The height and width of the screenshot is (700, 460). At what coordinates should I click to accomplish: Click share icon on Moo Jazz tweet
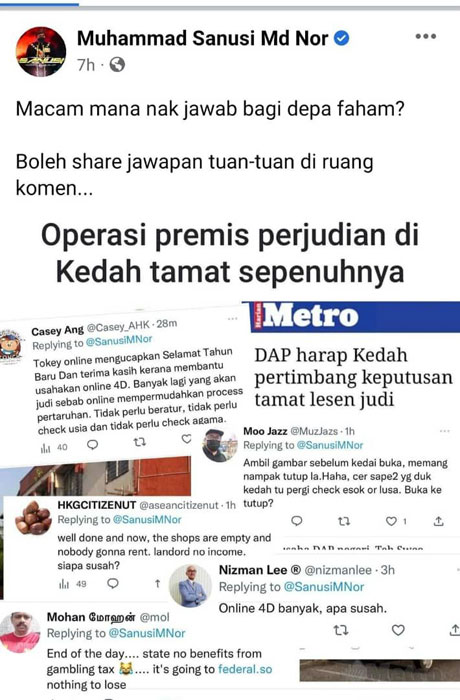click(x=439, y=521)
